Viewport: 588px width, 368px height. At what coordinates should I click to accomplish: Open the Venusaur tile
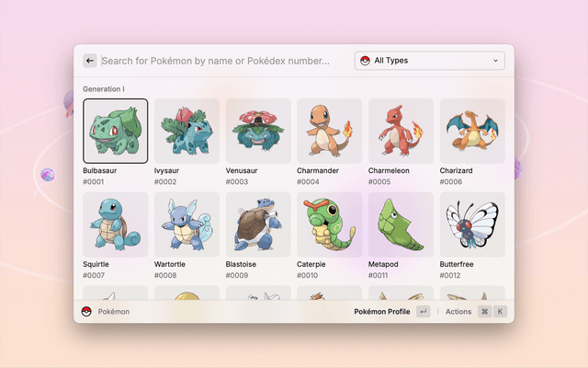pos(258,132)
